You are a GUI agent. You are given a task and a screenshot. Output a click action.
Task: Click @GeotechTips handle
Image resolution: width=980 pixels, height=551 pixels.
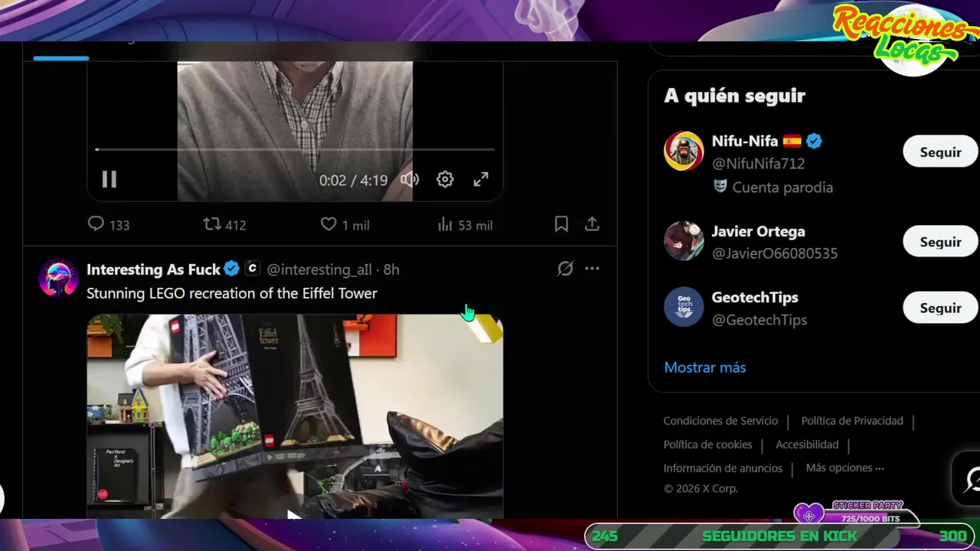pos(759,320)
